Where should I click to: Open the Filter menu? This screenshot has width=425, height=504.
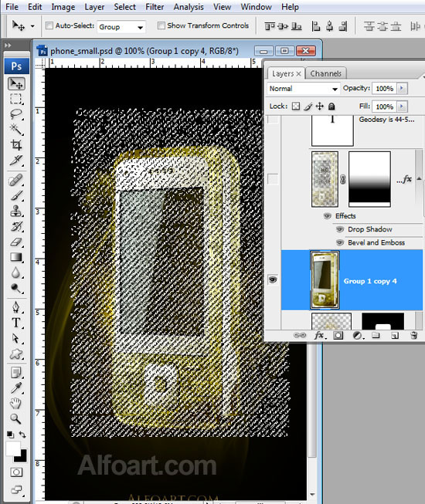click(x=155, y=7)
